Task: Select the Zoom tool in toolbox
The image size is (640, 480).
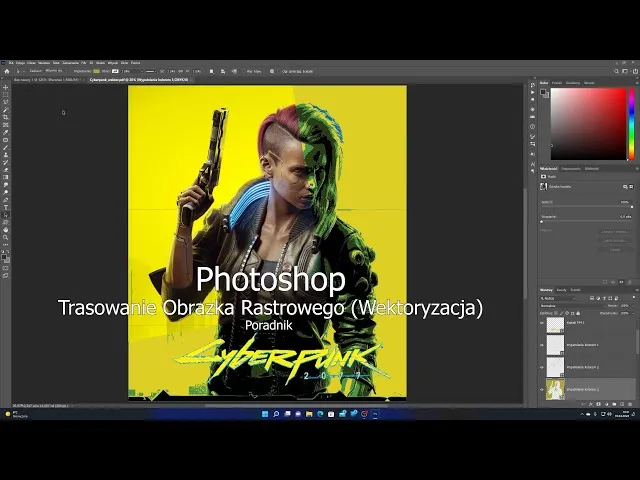Action: pos(6,237)
